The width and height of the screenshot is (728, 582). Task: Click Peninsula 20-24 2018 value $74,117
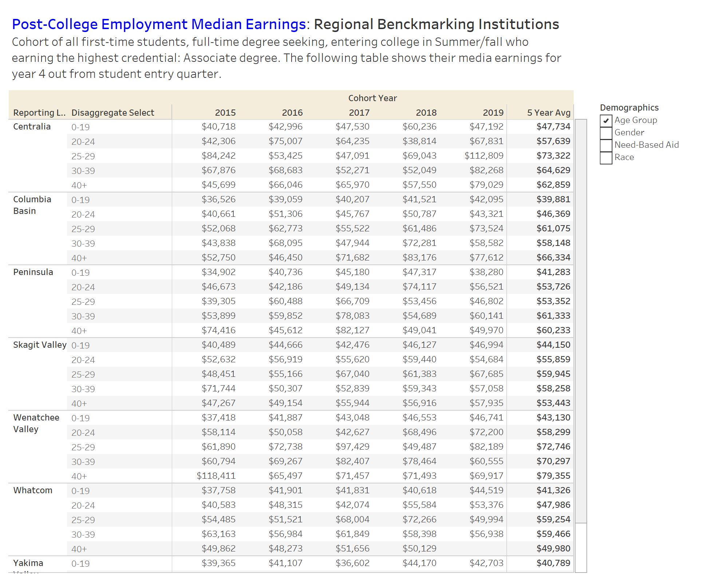(419, 287)
